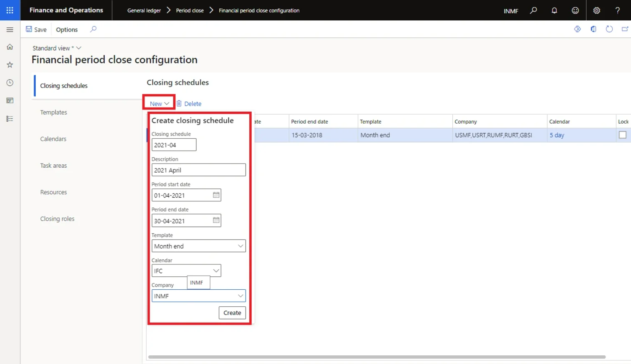This screenshot has height=364, width=631.
Task: Open Workspaces icon in sidebar
Action: pyautogui.click(x=10, y=100)
